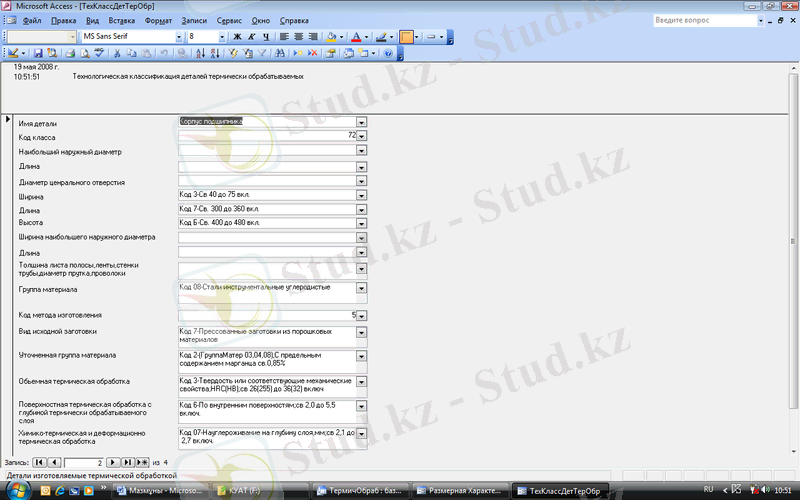The height and width of the screenshot is (500, 800).
Task: Open Find with the binoculars icon
Action: tap(280, 53)
